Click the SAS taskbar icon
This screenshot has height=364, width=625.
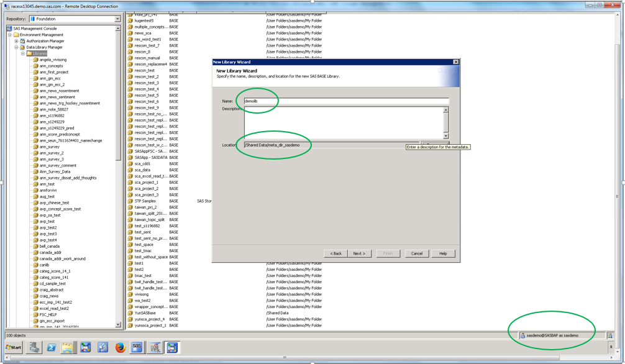point(137,347)
